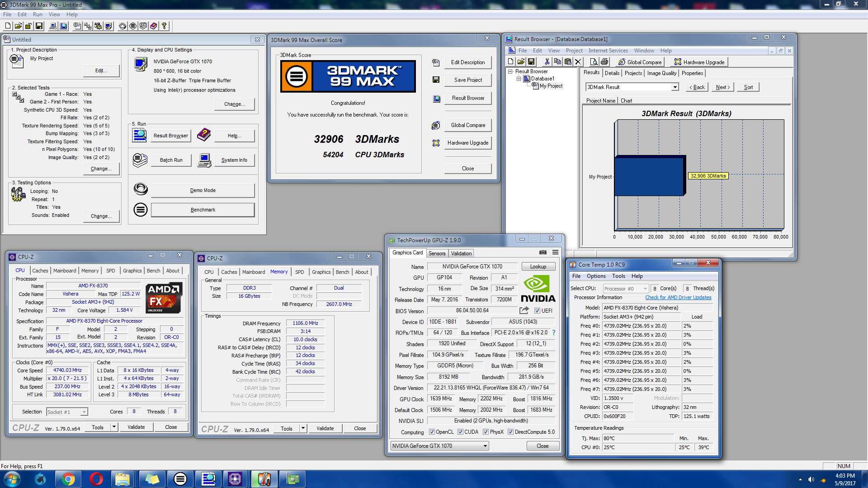This screenshot has height=488, width=868.
Task: Toggle OpenCL checkbox in GPU-Z
Action: click(x=432, y=432)
